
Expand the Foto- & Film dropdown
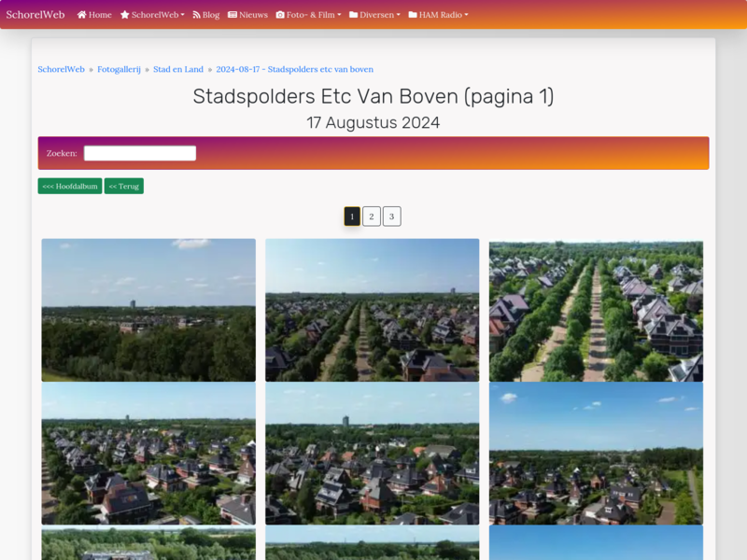pyautogui.click(x=309, y=15)
